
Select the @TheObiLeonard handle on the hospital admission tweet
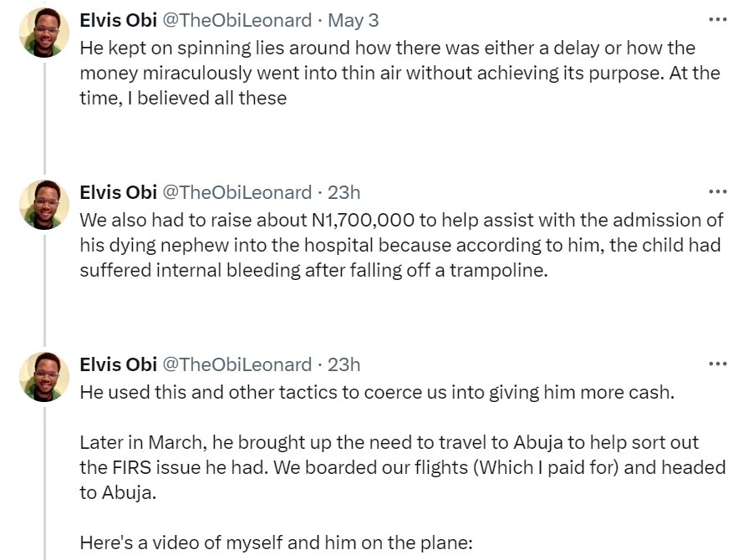237,192
